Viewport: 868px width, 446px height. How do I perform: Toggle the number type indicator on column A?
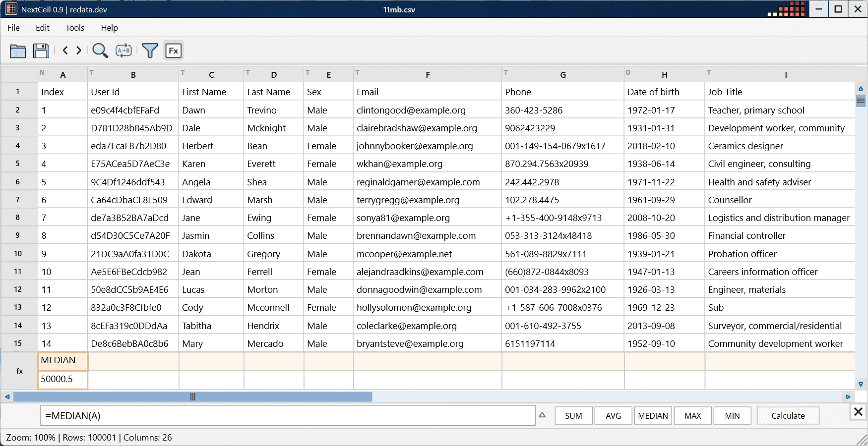(x=42, y=72)
